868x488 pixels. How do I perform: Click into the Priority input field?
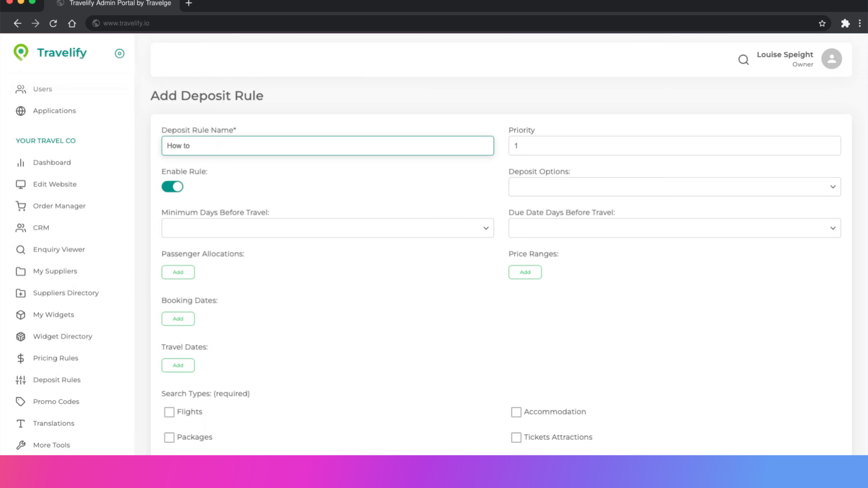(674, 146)
